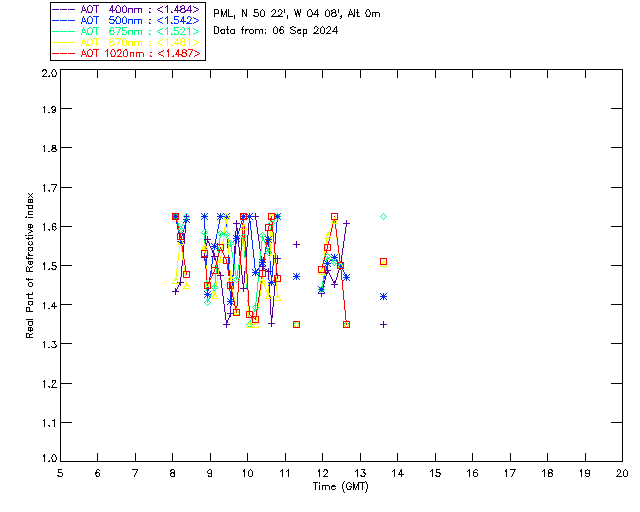
Task: Click the 'Data from: 06 Sep 2024' text
Action: [276, 31]
